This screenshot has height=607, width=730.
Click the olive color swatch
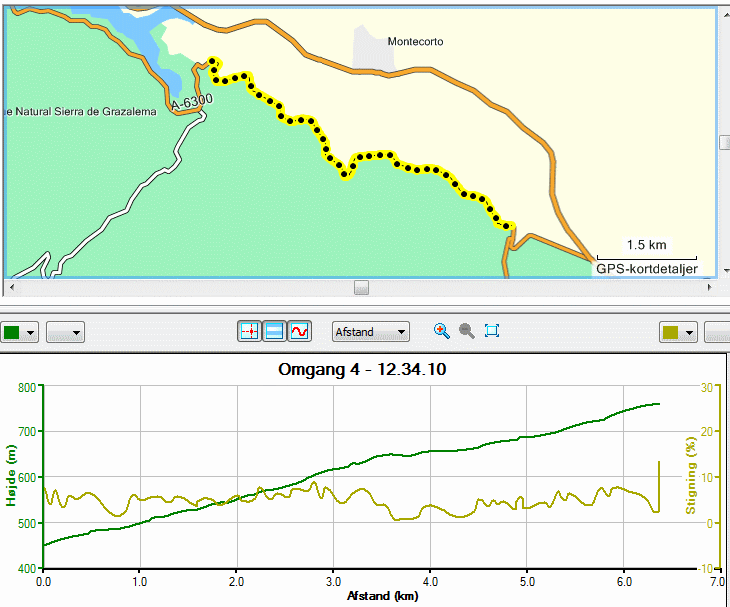click(x=670, y=332)
